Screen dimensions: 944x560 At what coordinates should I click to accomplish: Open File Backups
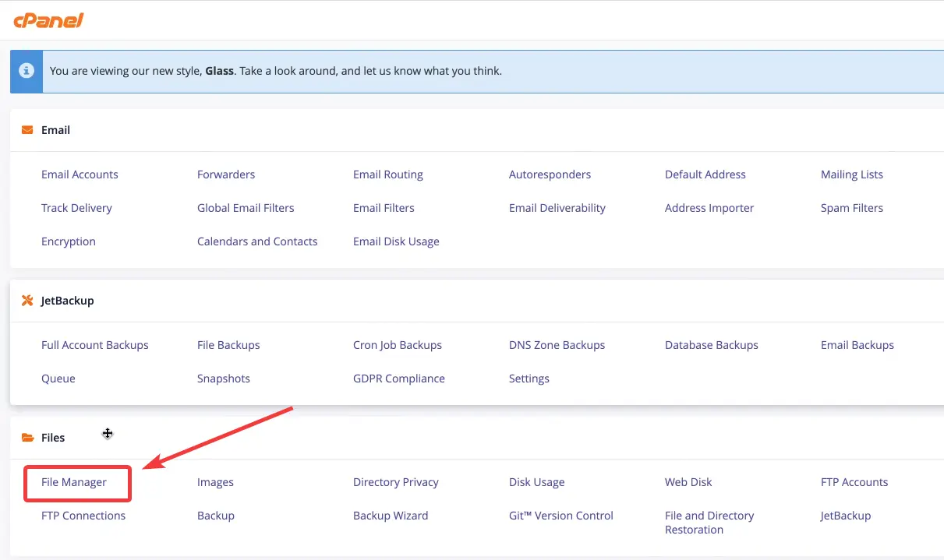pos(228,345)
